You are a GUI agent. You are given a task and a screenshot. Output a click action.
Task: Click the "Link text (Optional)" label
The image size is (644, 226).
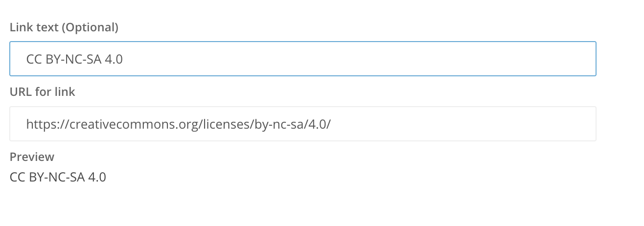[64, 27]
